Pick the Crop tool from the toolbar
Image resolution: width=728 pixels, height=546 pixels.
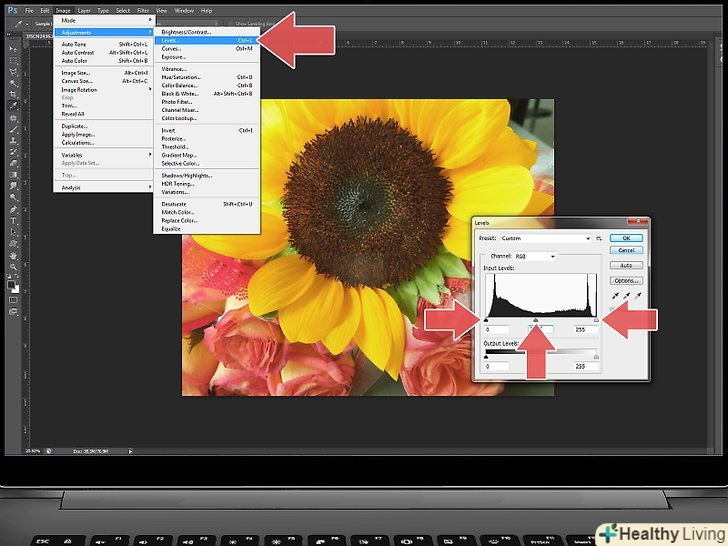coord(13,93)
